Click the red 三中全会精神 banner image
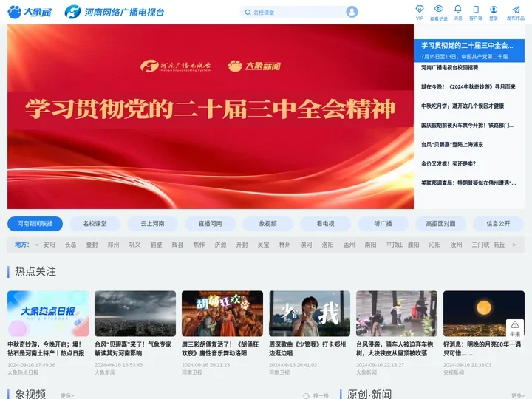 tap(211, 117)
